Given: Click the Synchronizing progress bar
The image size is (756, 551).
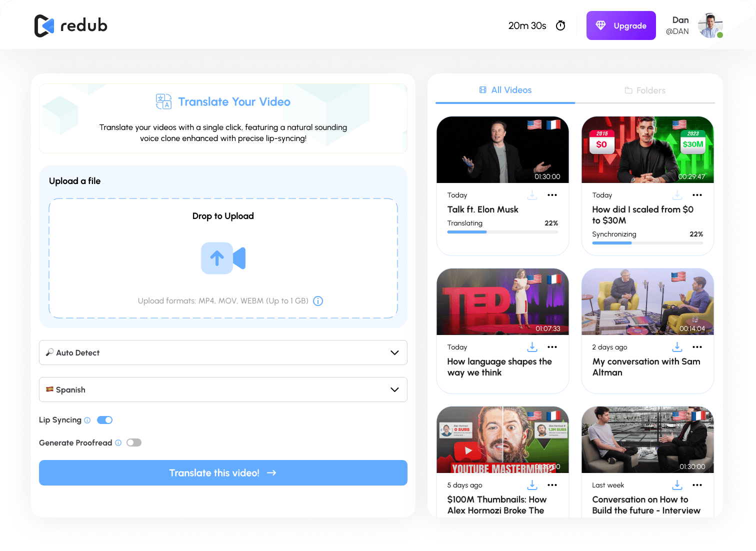Looking at the screenshot, I should coord(647,243).
